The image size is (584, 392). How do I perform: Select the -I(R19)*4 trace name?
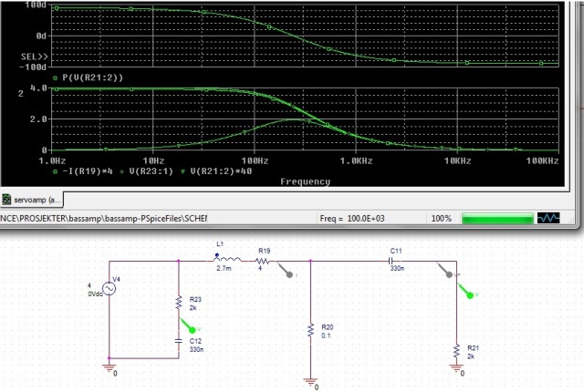tap(88, 171)
